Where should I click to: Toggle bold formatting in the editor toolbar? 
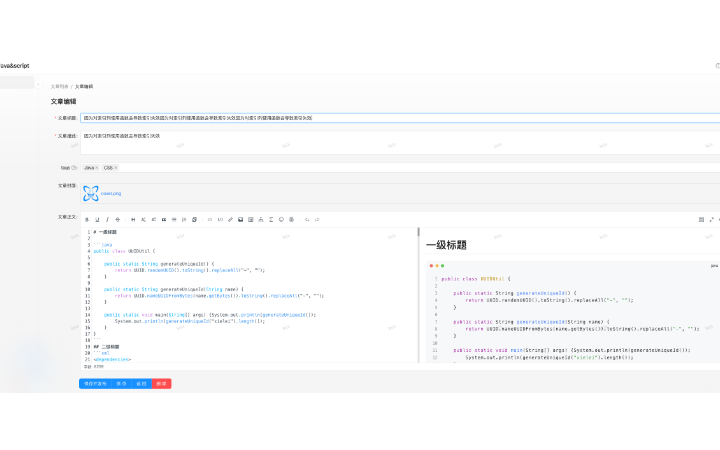(86, 219)
